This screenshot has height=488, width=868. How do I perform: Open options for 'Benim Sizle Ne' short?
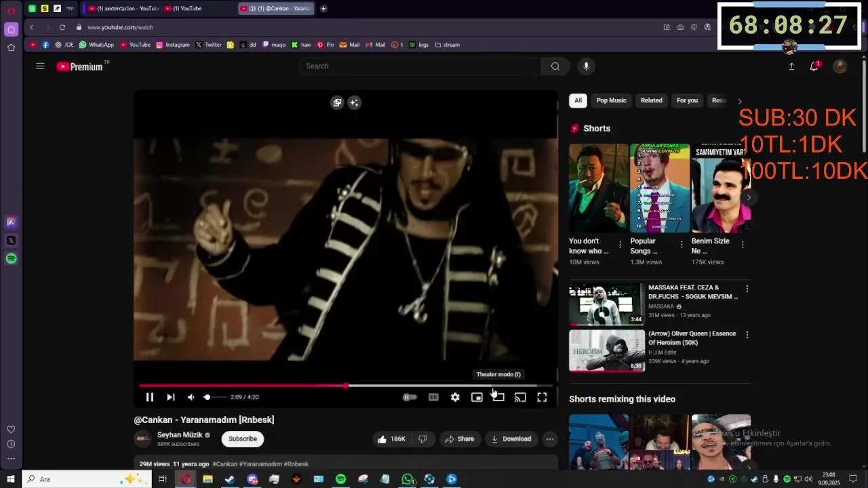(743, 245)
